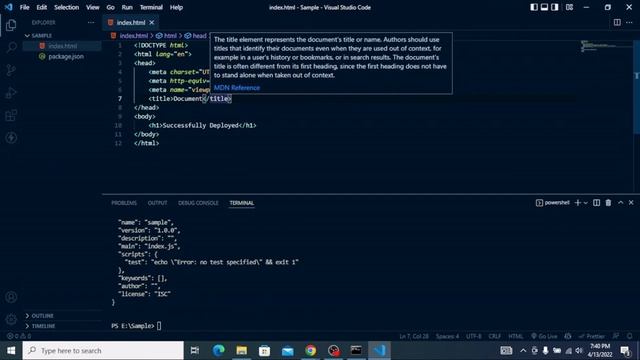Toggle bottom panel layout icon
The image size is (640, 360).
tap(544, 7)
